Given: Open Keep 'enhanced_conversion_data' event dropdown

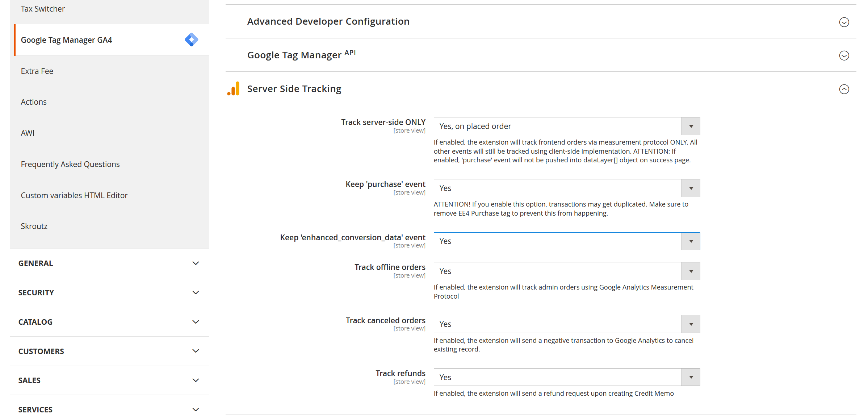Looking at the screenshot, I should click(x=567, y=241).
